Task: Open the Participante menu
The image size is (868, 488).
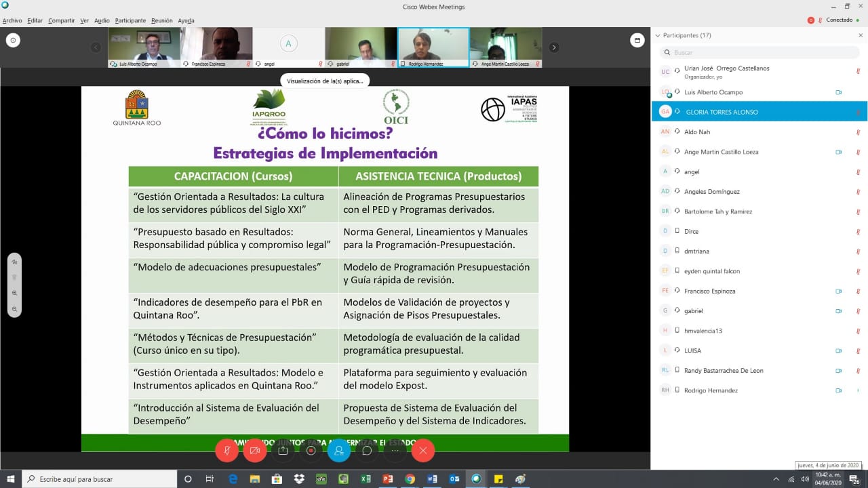Action: pos(130,20)
